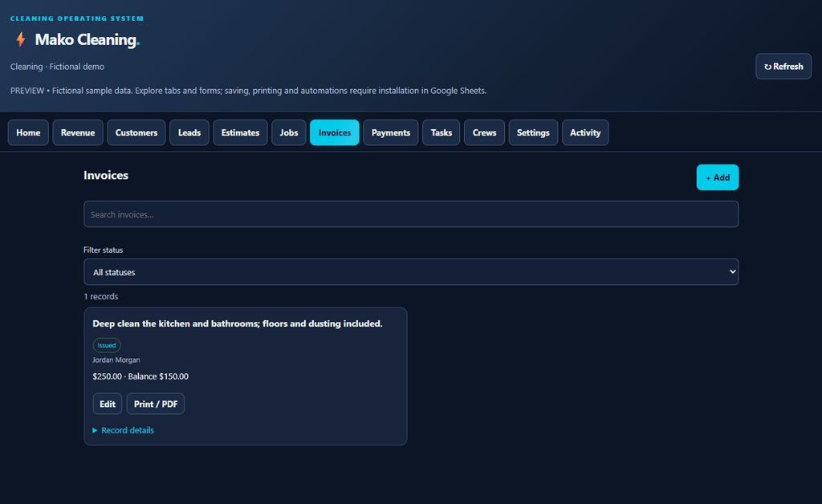Switch to the Jobs tab
Viewport: 822px width, 504px height.
click(x=289, y=132)
